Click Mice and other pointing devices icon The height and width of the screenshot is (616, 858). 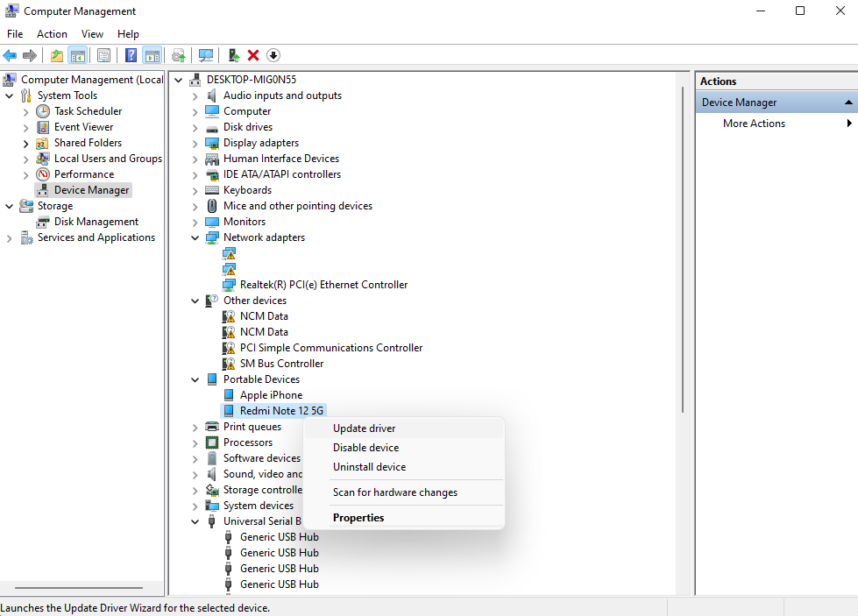(x=212, y=206)
